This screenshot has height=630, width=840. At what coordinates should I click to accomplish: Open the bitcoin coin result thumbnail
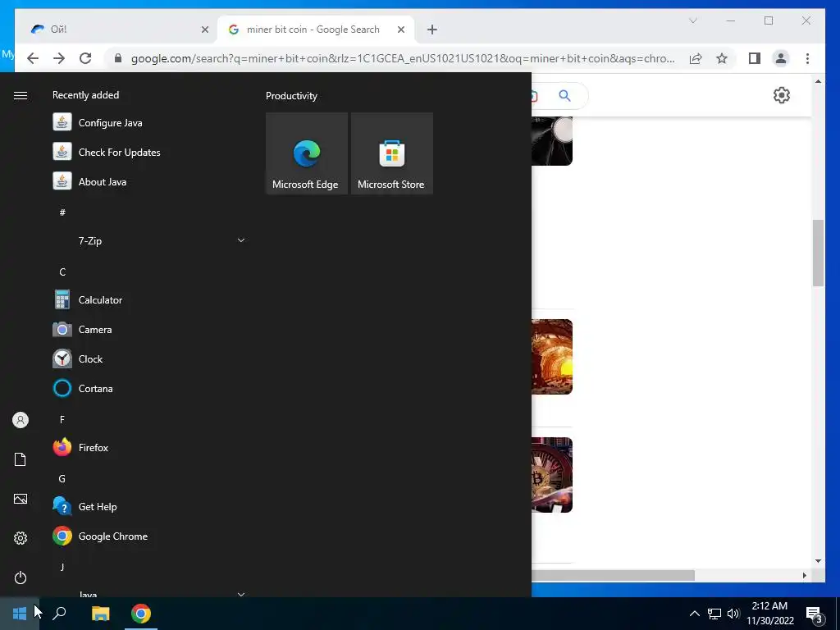pyautogui.click(x=552, y=475)
